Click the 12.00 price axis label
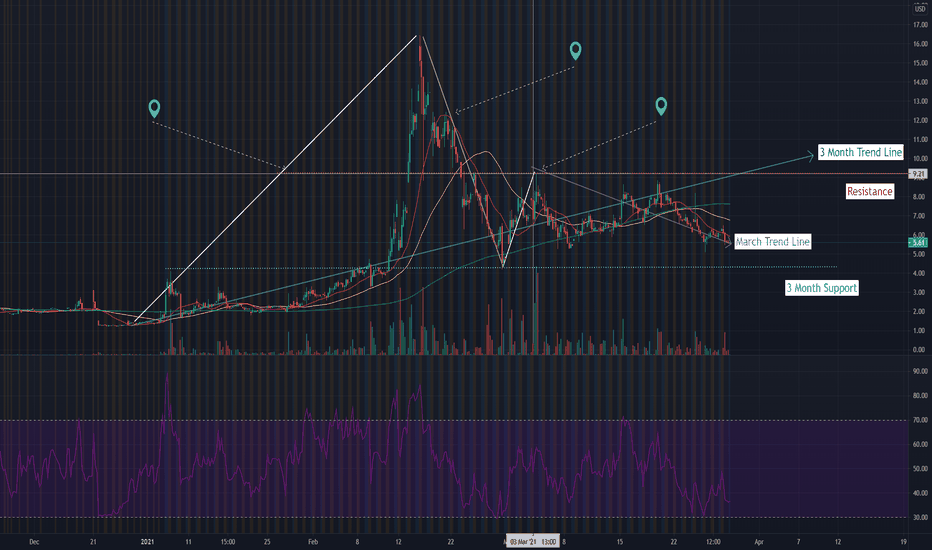Screen dimensions: 932x550 [920, 121]
